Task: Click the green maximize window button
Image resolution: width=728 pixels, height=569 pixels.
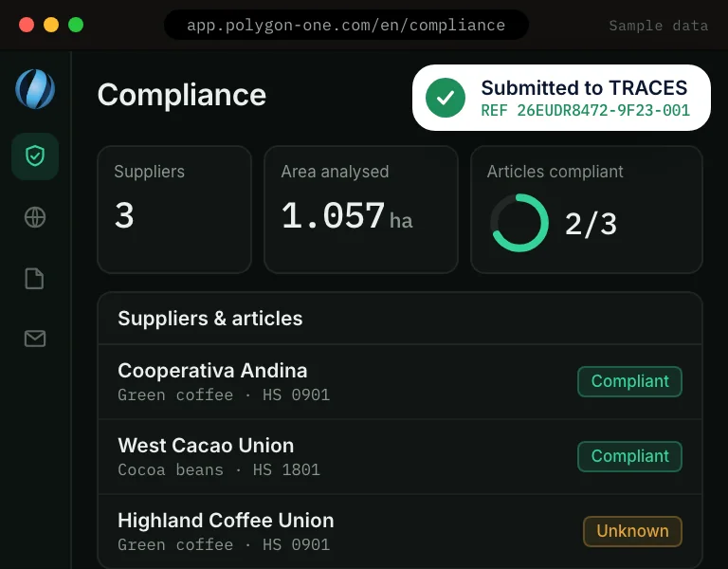Action: 76,25
